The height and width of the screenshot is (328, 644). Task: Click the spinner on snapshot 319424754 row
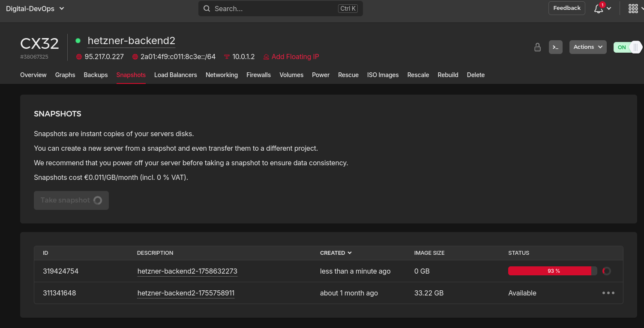pos(606,271)
